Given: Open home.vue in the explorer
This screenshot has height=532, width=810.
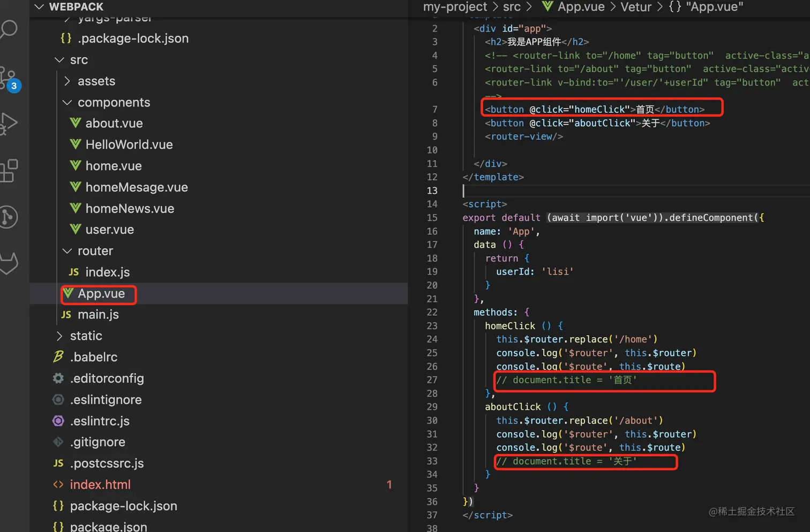Looking at the screenshot, I should pyautogui.click(x=114, y=166).
